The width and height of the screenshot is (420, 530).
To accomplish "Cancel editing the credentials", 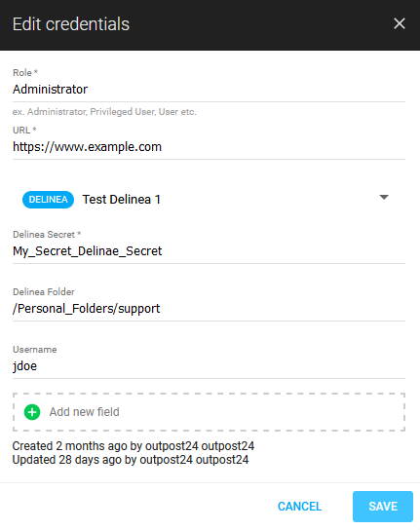I will point(299,507).
